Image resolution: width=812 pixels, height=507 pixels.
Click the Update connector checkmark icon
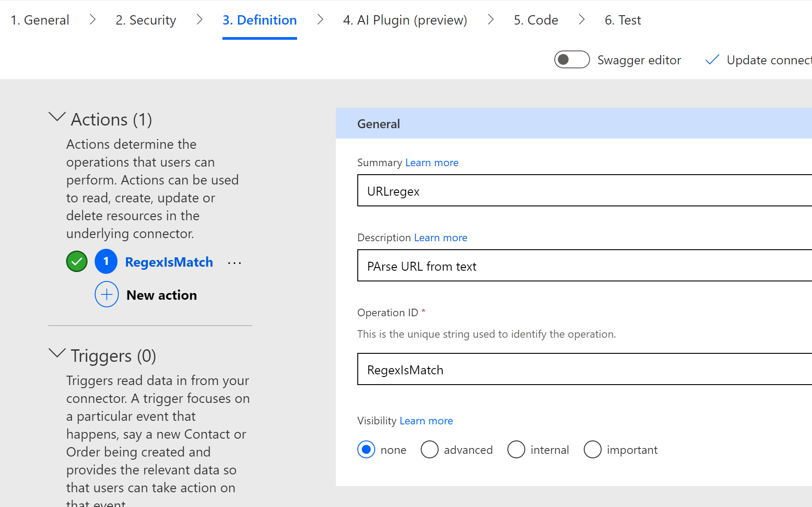(712, 60)
